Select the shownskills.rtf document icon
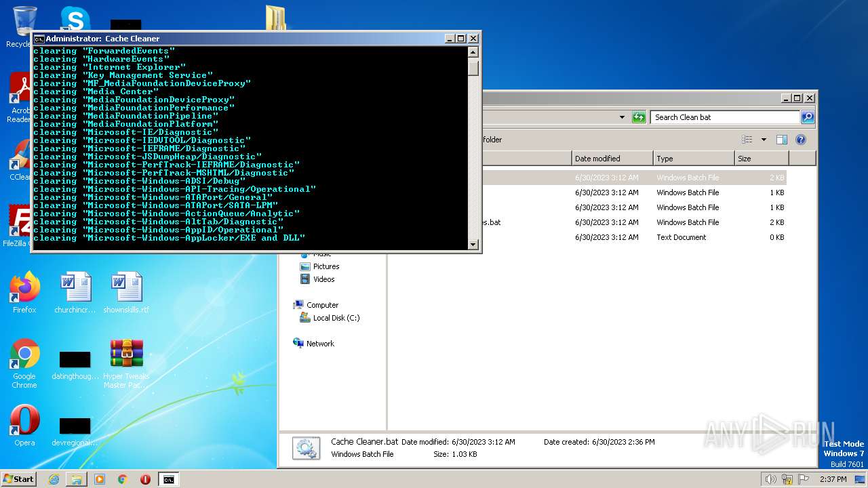 coord(126,292)
